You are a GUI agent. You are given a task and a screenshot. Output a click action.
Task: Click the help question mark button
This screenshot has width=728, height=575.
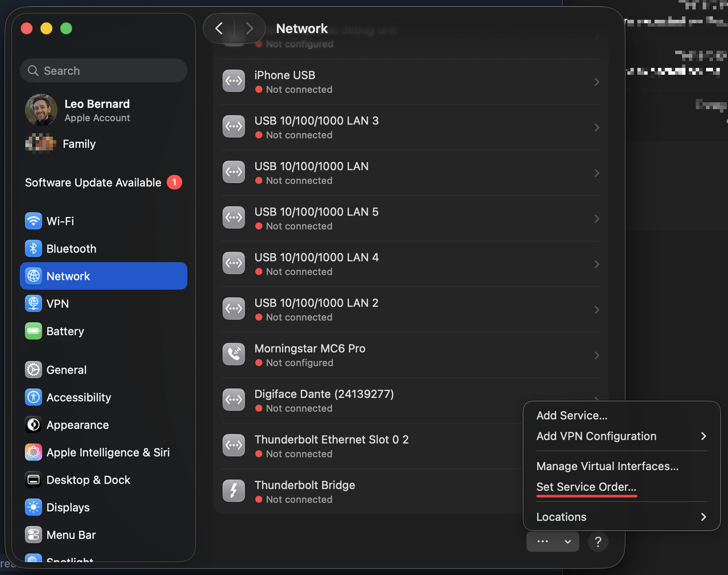[598, 542]
